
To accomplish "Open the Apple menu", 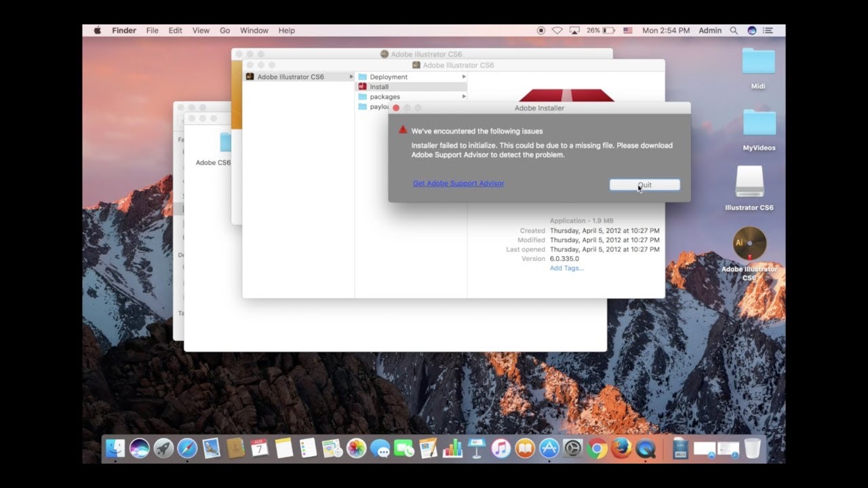I will click(x=97, y=30).
